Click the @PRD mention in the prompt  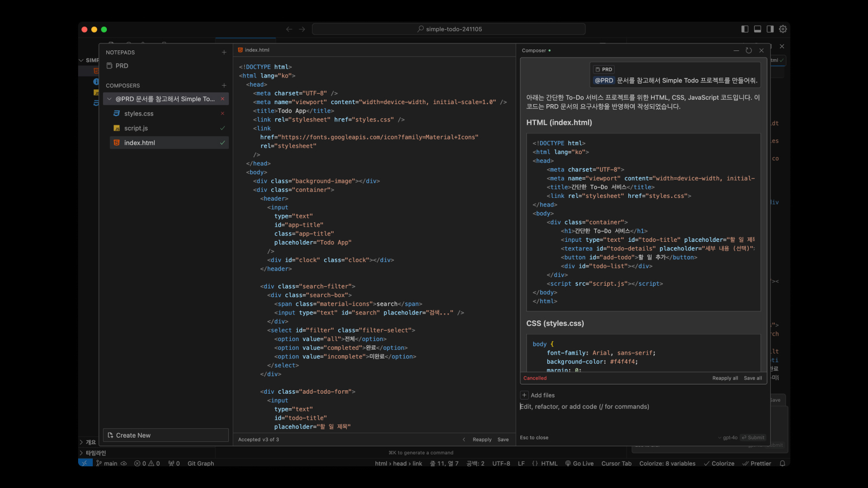[x=604, y=80]
